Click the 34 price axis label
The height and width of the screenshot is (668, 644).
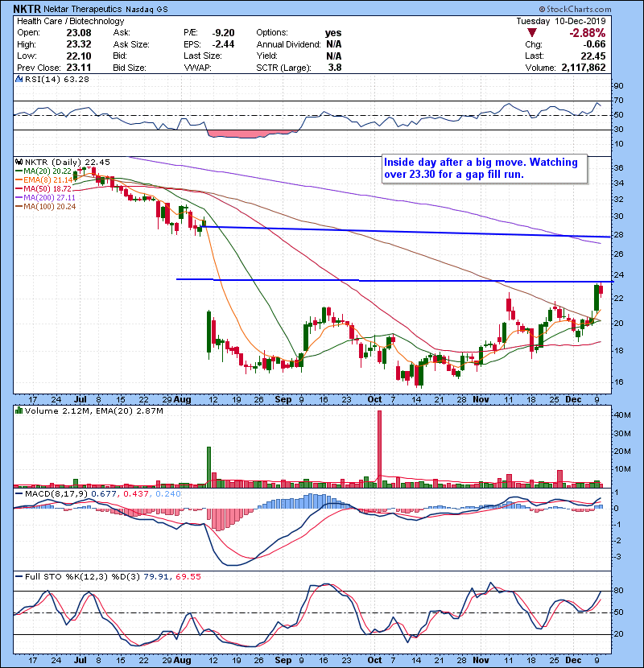618,183
